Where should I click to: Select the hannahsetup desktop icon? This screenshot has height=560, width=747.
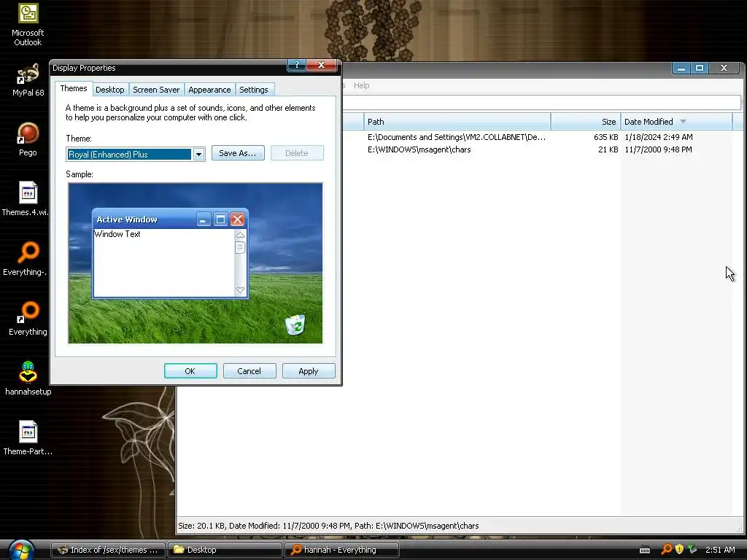click(28, 378)
